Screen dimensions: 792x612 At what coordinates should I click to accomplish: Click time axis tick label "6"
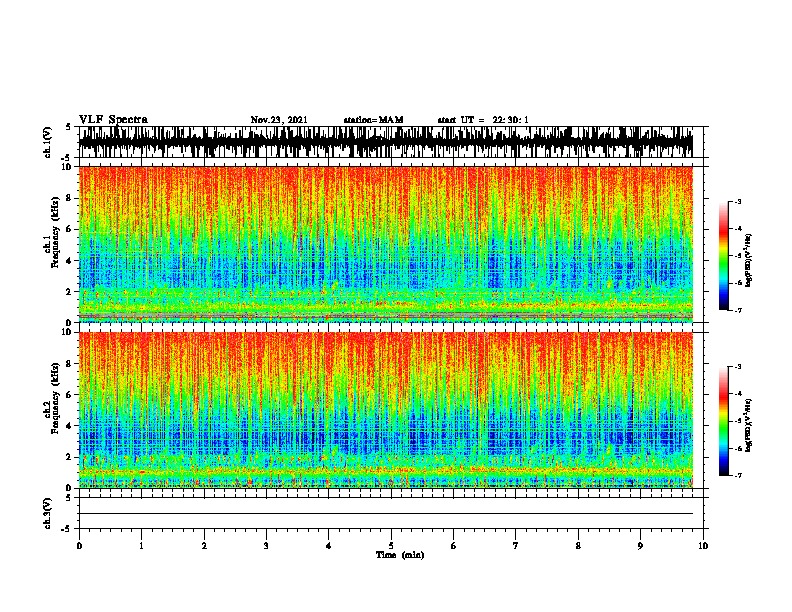pos(453,545)
